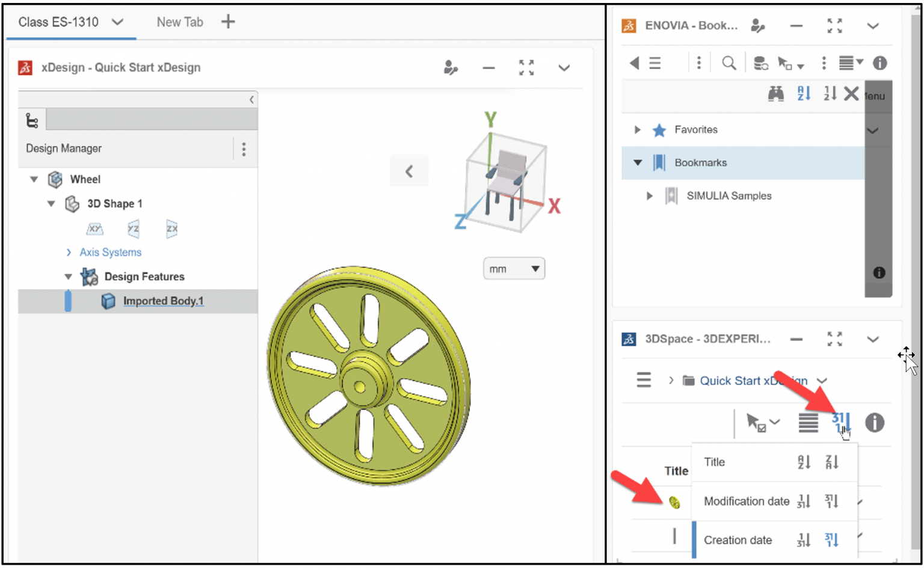
Task: Expand the SIMULIA Samples bookmark
Action: (x=649, y=195)
